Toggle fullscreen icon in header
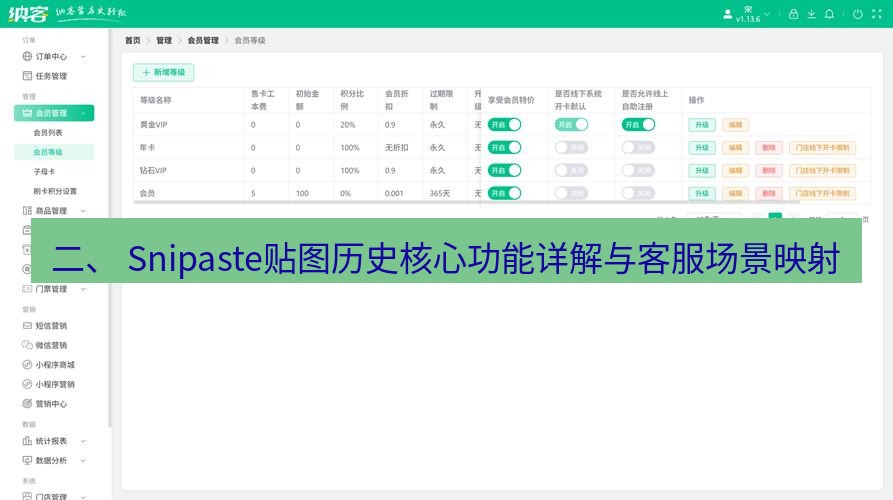The image size is (893, 500). (877, 14)
